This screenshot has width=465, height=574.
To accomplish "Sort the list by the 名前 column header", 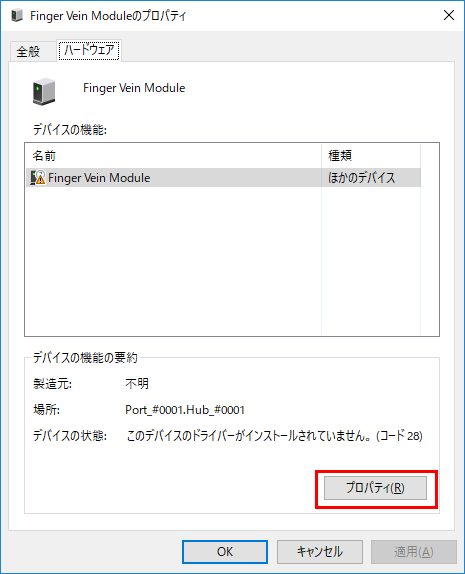I will tap(173, 156).
